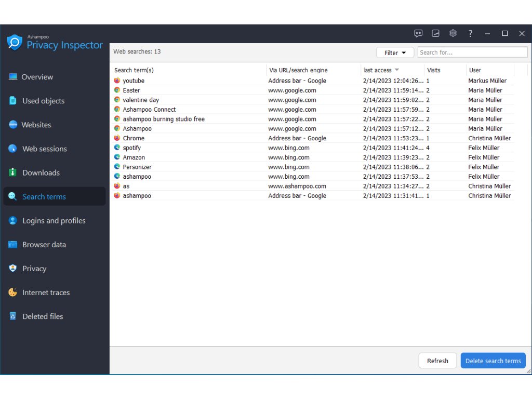Screen dimensions: 532x399
Task: Open the Deleted files section
Action: tap(43, 316)
